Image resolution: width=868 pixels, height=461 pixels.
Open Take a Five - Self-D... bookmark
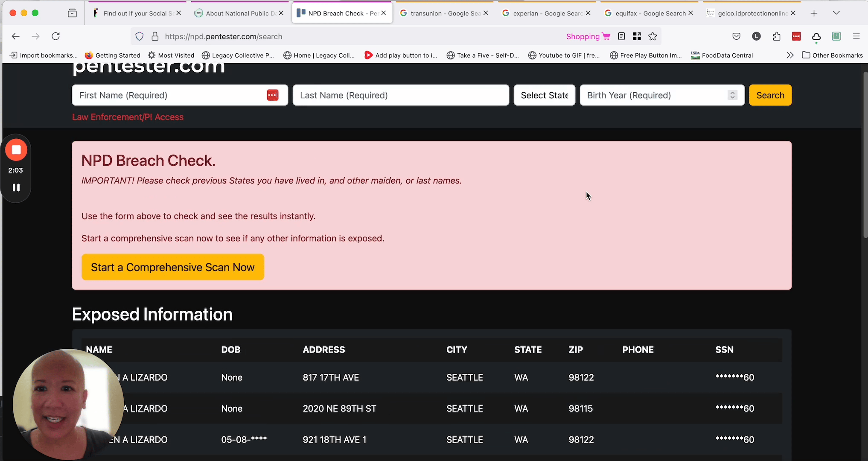[x=483, y=55]
